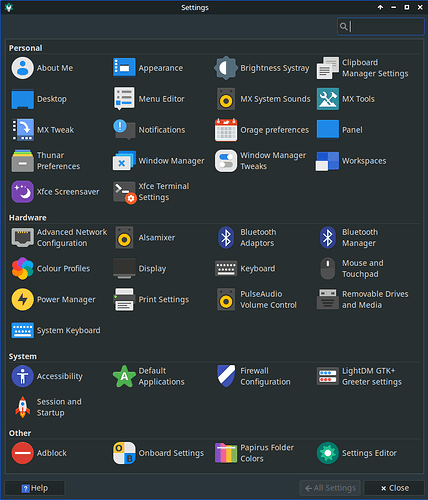
Task: Focus the settings search field
Action: coord(381,26)
